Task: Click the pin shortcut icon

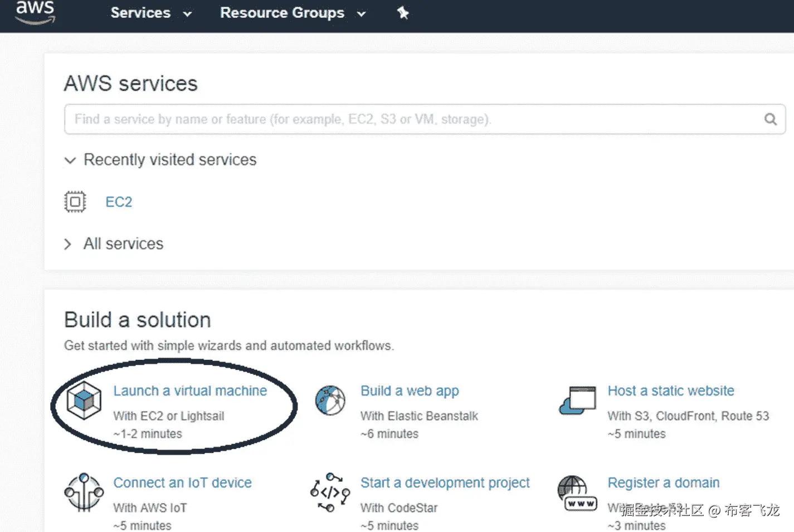Action: pos(403,13)
